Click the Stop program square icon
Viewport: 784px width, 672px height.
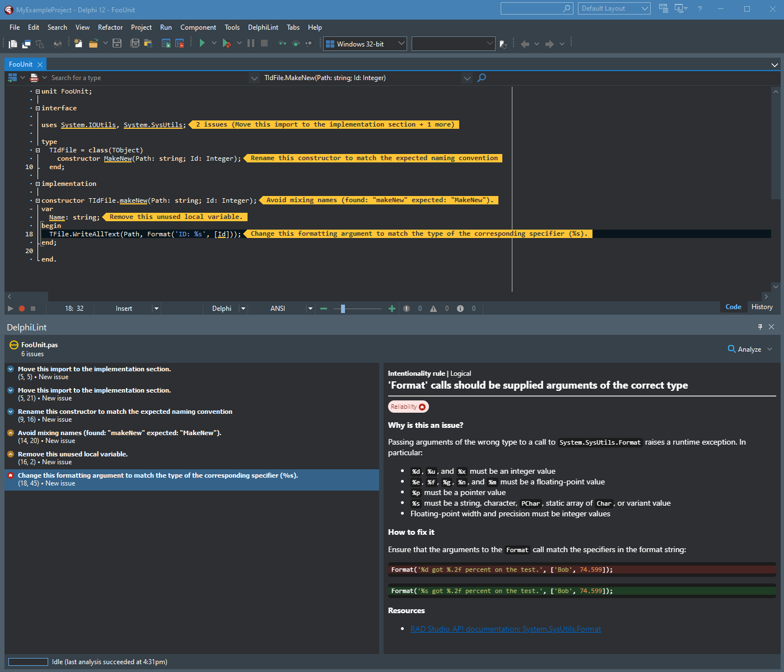(264, 43)
